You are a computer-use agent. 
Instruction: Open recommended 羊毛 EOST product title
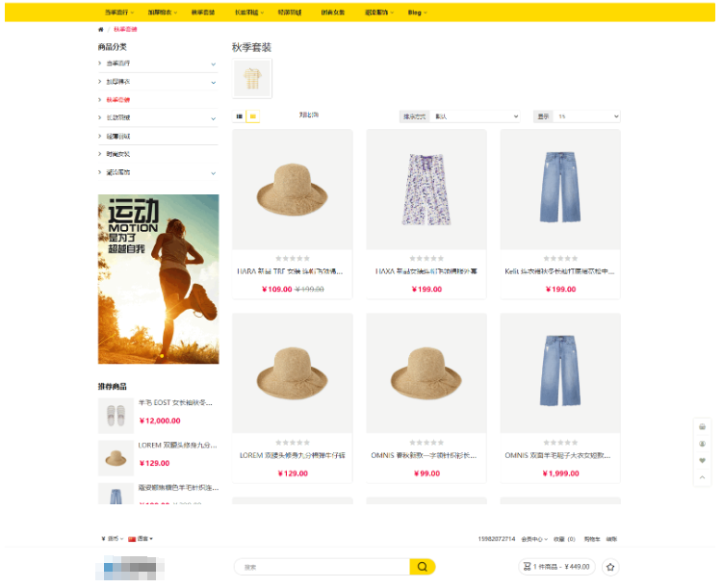pos(175,403)
